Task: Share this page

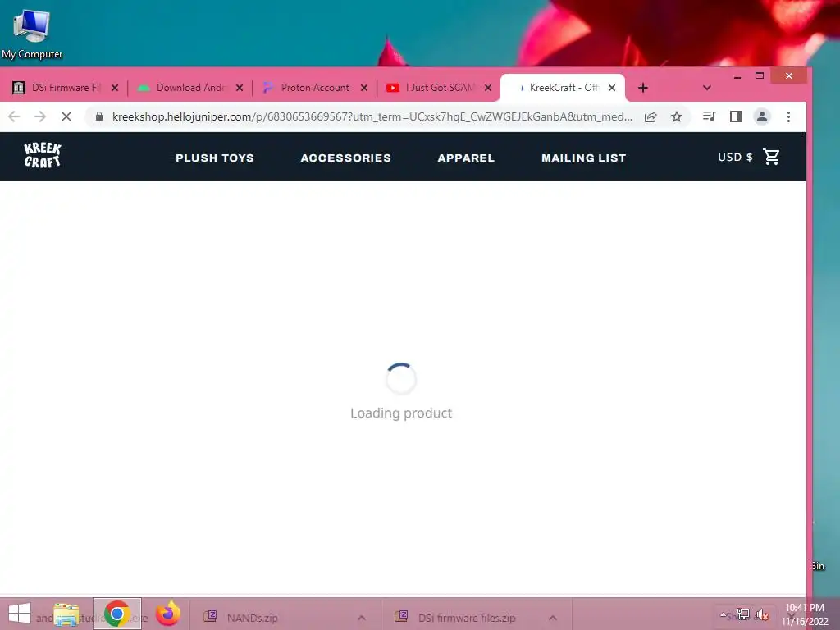Action: tap(651, 116)
